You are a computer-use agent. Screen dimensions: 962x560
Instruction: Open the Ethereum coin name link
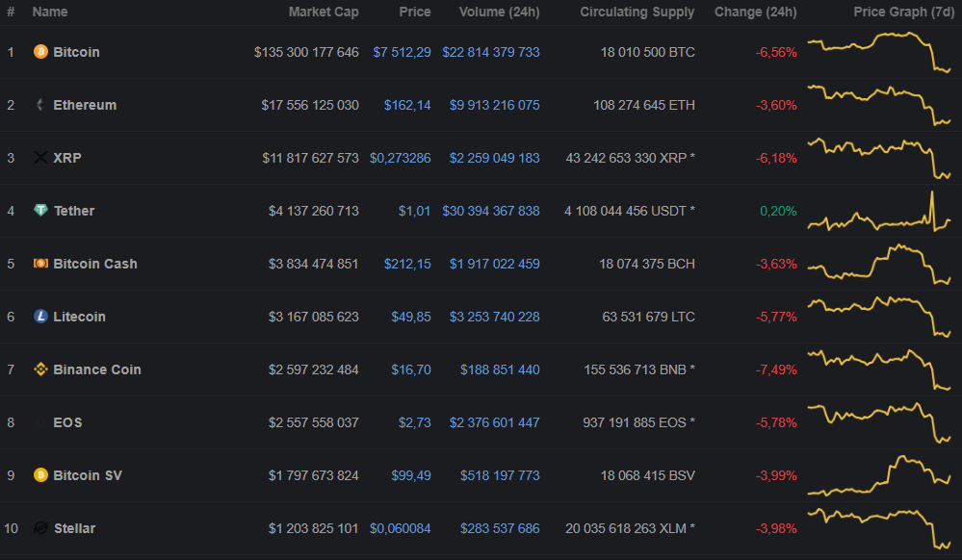click(85, 105)
